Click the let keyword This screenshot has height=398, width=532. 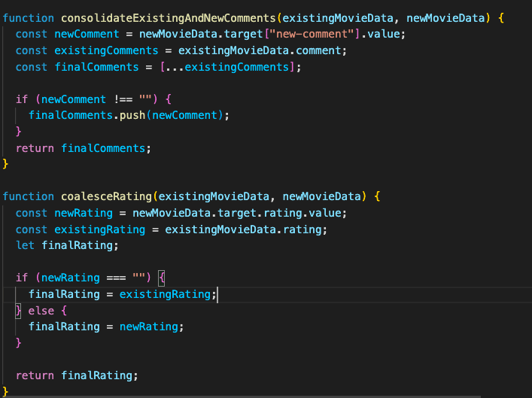pyautogui.click(x=25, y=245)
